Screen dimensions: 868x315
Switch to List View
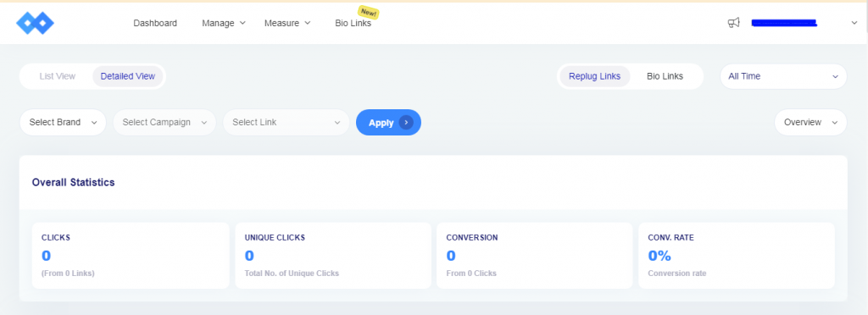coord(58,76)
